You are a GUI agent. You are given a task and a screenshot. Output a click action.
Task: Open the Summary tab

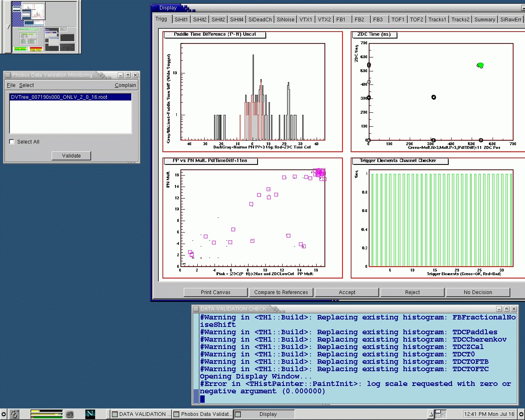point(485,19)
